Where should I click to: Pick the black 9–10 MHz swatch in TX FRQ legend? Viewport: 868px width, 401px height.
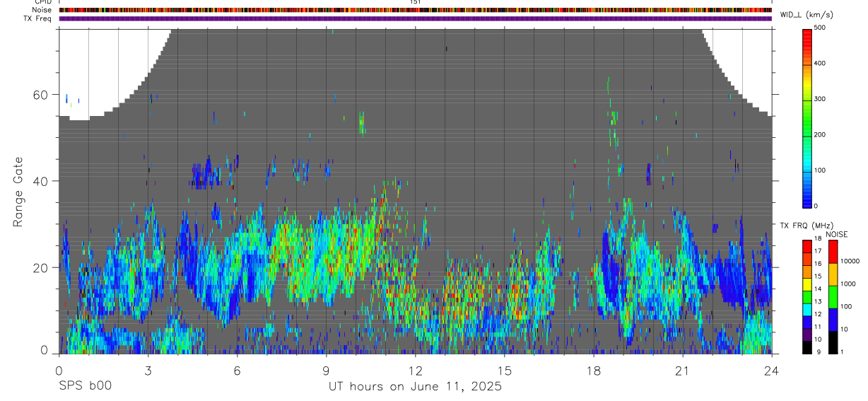(807, 347)
